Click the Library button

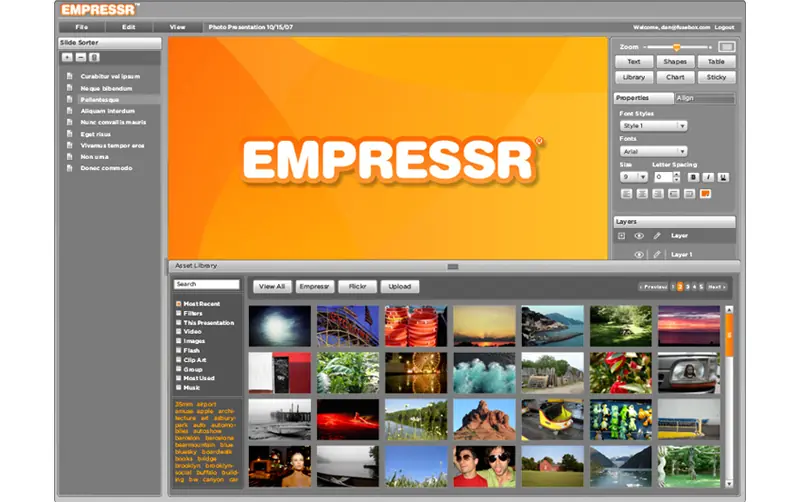point(634,77)
